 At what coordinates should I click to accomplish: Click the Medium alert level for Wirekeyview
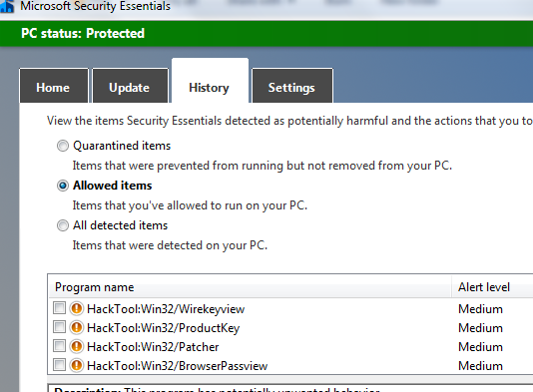coord(480,309)
